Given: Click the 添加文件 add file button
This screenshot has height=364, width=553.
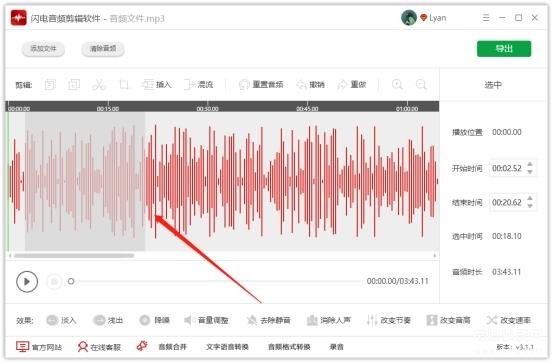Looking at the screenshot, I should (43, 49).
